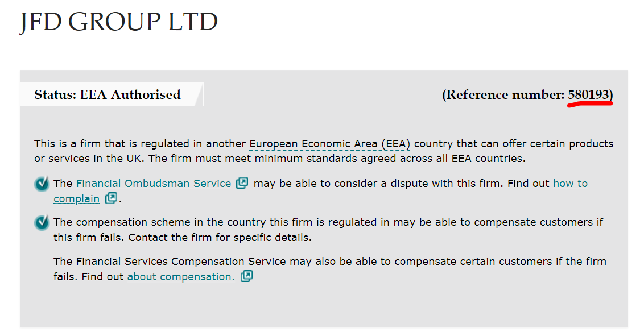Click external-link icon beside about compensation
This screenshot has height=336, width=644.
tap(246, 276)
